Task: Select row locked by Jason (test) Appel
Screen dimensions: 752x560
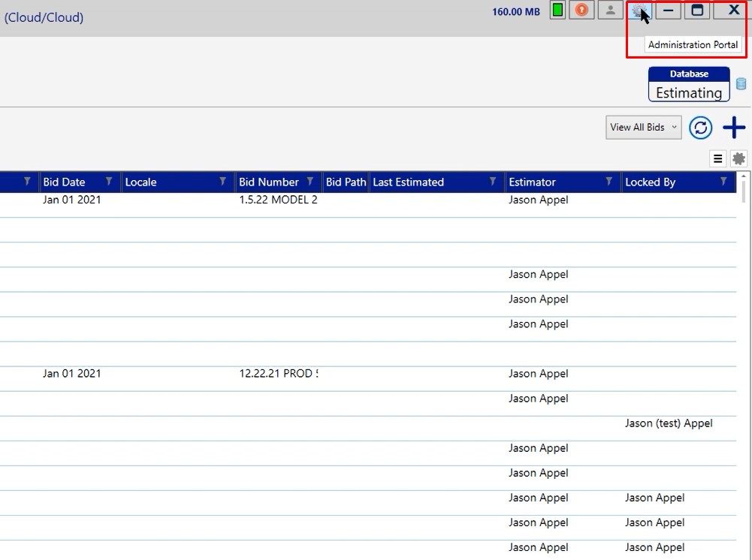Action: [668, 423]
